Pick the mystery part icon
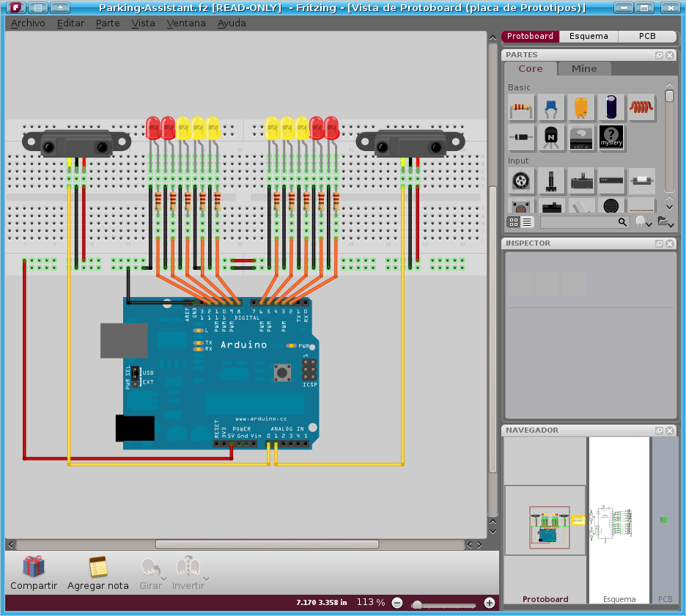The height and width of the screenshot is (616, 686). [x=611, y=138]
